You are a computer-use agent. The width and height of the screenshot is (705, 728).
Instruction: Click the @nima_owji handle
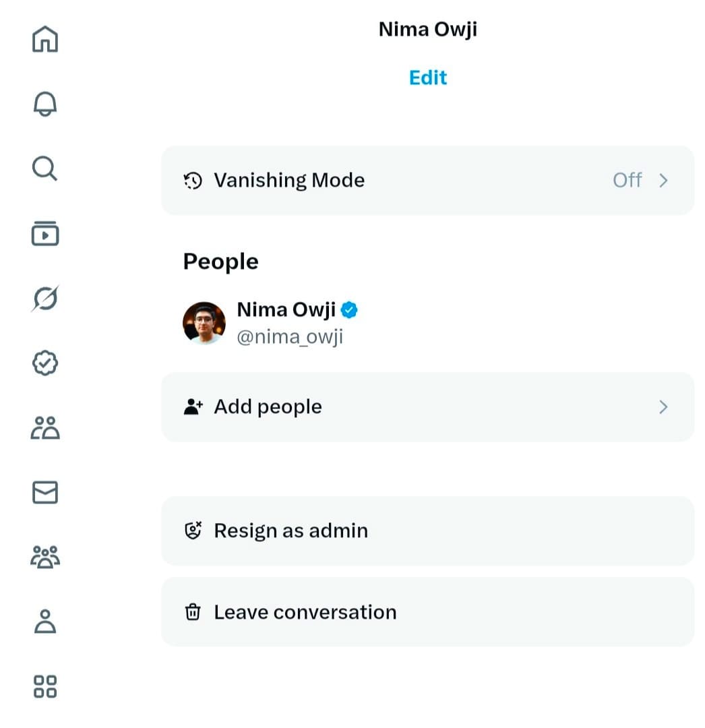tap(290, 336)
